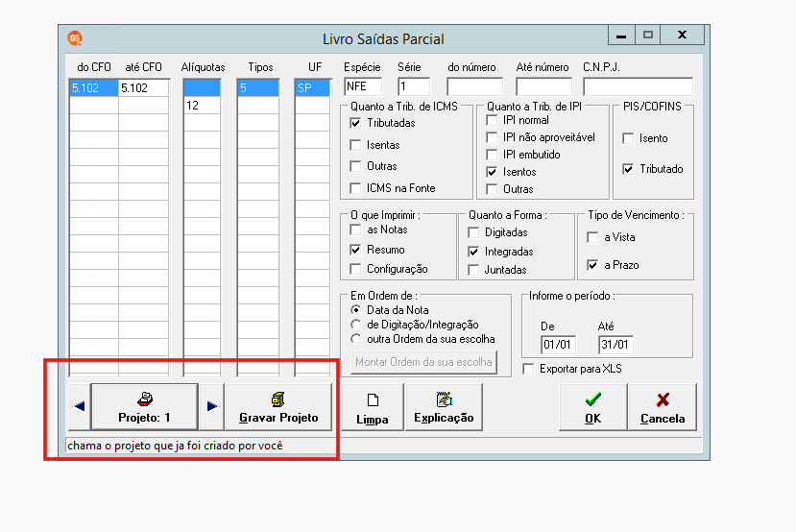Minimize the Livro Saídas Parcial window
Viewport: 796px width, 532px height.
621,35
